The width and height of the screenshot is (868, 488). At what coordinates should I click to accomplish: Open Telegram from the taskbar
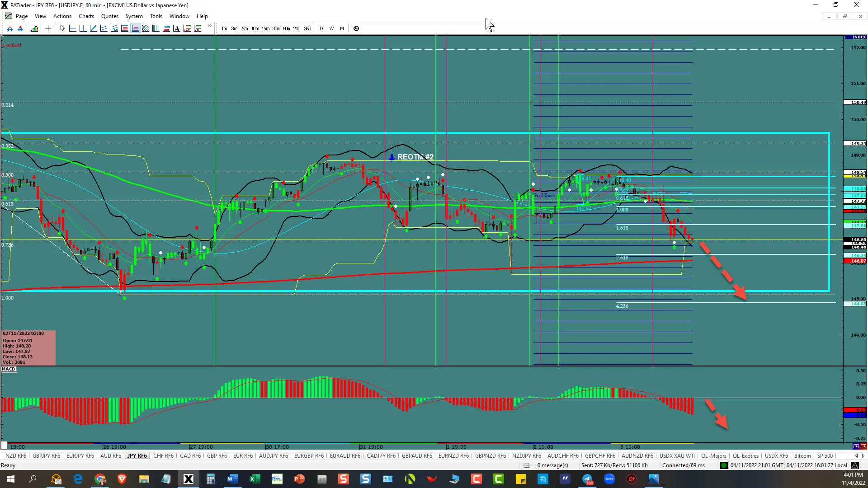(587, 479)
